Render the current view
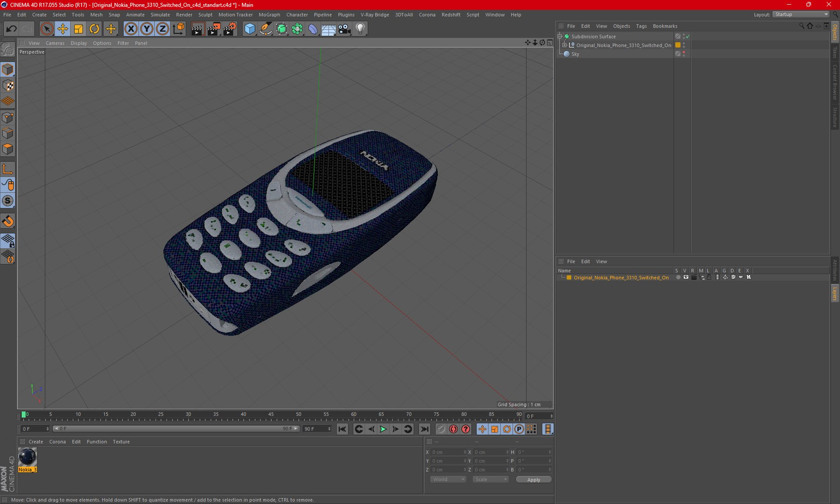The image size is (840, 504). coord(197,29)
